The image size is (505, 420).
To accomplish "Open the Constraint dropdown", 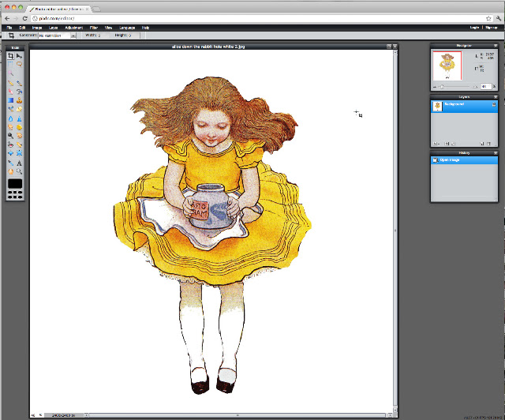I will [x=57, y=36].
